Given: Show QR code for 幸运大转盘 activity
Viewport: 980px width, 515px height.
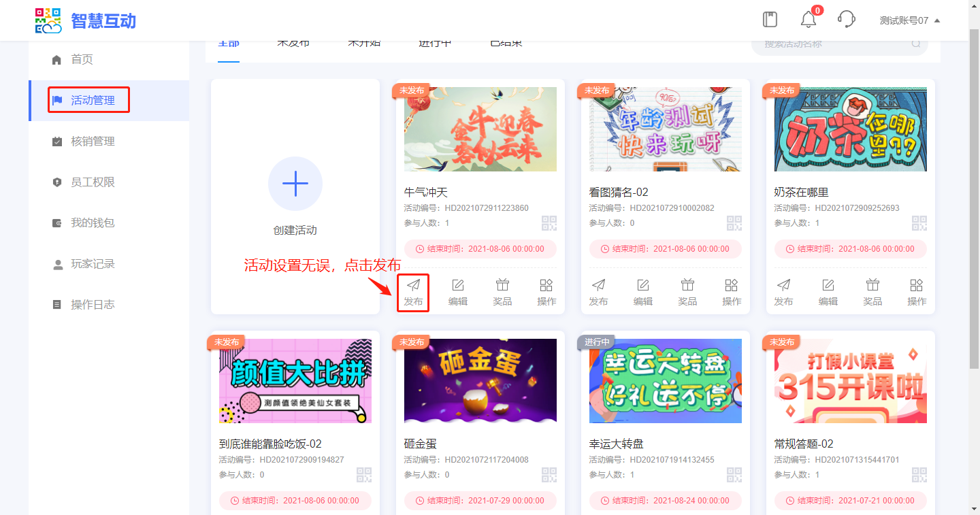Looking at the screenshot, I should [734, 475].
